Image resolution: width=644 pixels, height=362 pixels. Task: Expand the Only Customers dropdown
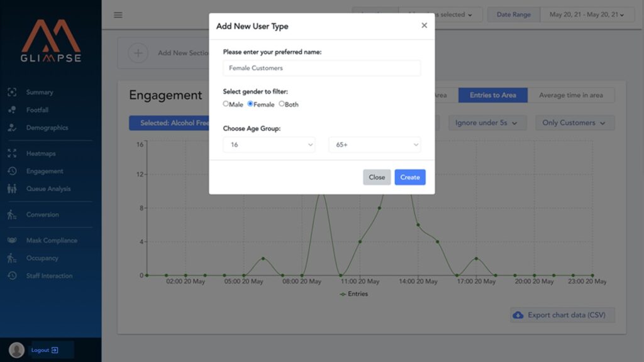(x=574, y=123)
